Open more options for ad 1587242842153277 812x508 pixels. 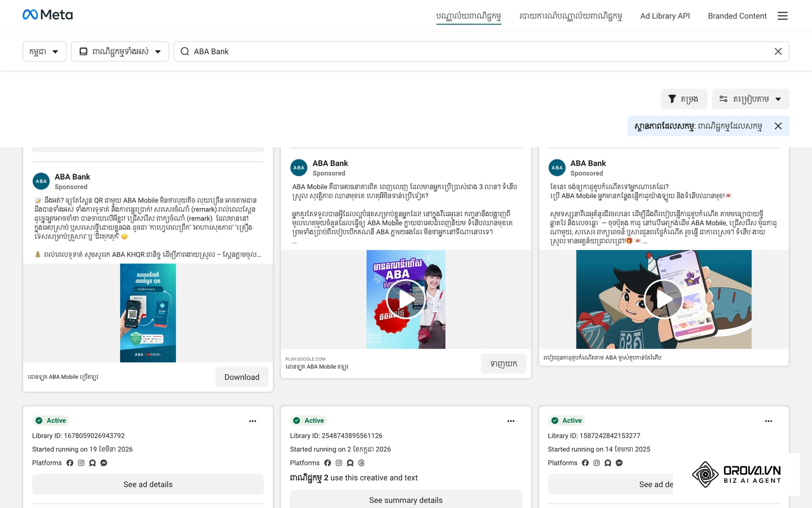(768, 421)
